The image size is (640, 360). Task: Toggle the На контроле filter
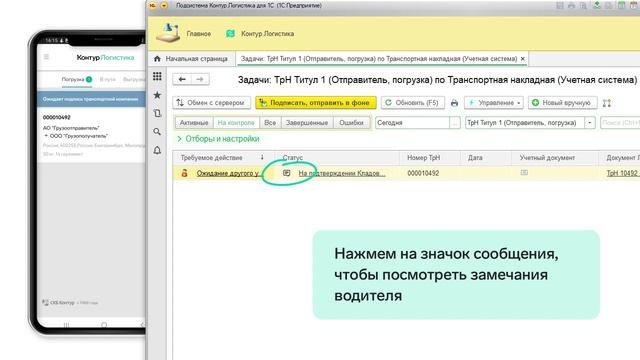[236, 122]
